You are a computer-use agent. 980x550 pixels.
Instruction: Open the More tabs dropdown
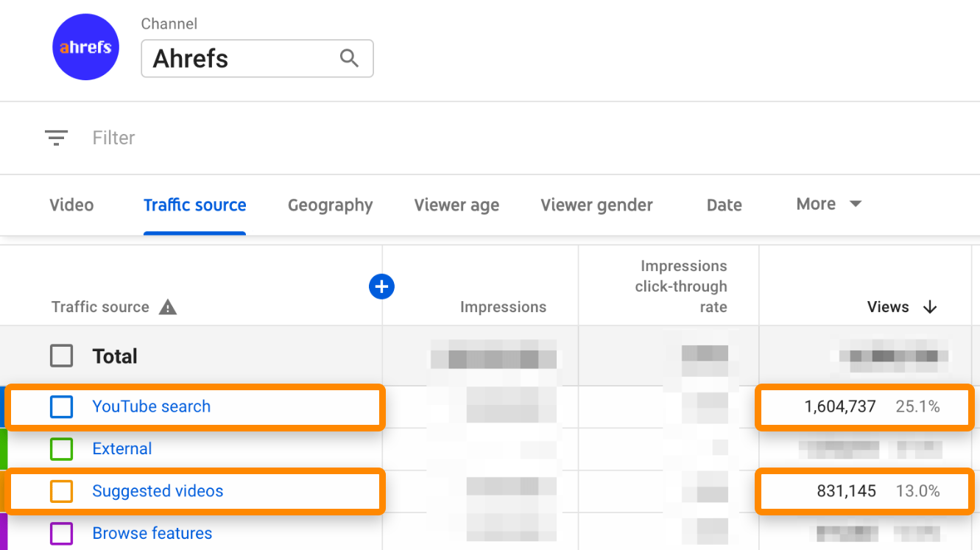click(828, 204)
